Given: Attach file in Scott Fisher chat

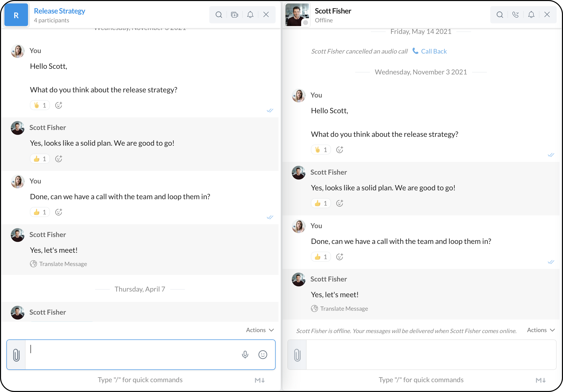Looking at the screenshot, I should [297, 355].
